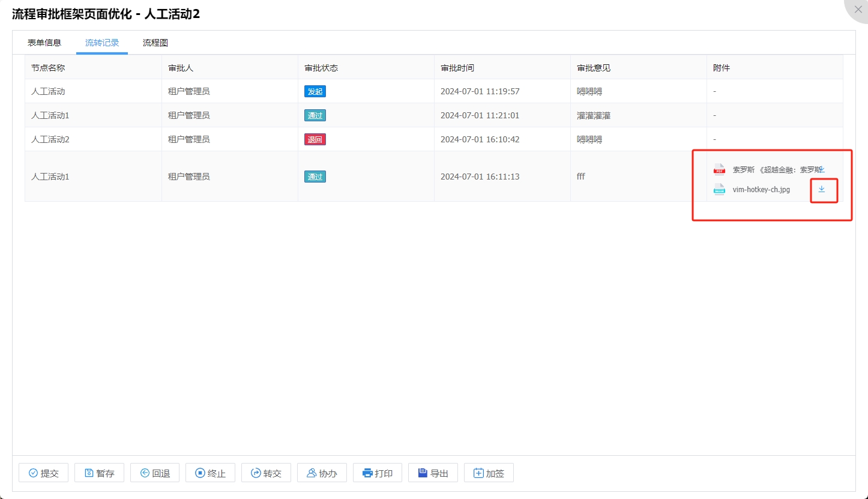
Task: Click the 回退 rollback button
Action: pyautogui.click(x=155, y=473)
